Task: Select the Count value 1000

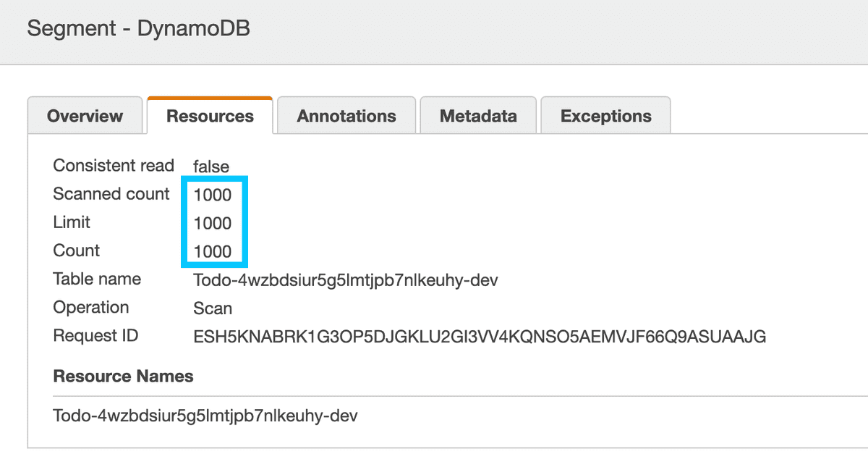Action: coord(213,251)
